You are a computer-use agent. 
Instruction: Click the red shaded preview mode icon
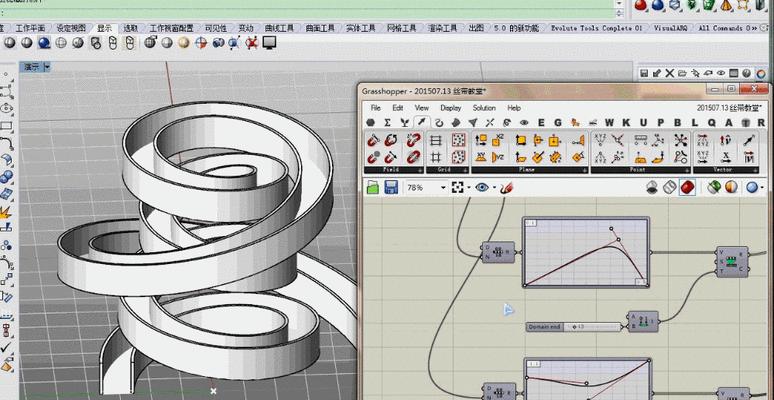(687, 187)
